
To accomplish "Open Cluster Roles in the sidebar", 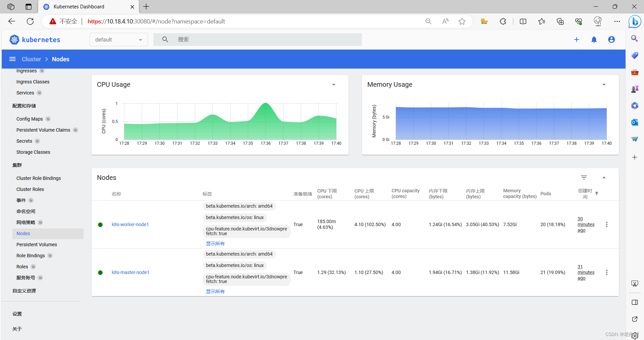I will tap(30, 189).
